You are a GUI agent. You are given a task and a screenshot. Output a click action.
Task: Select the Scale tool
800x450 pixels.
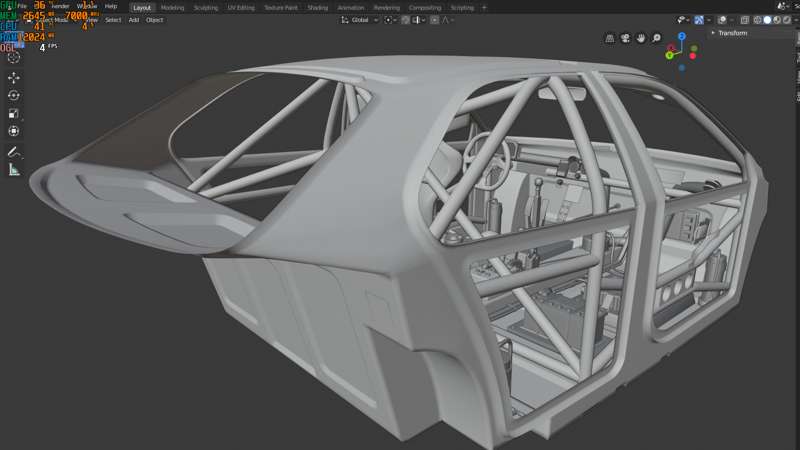point(14,113)
